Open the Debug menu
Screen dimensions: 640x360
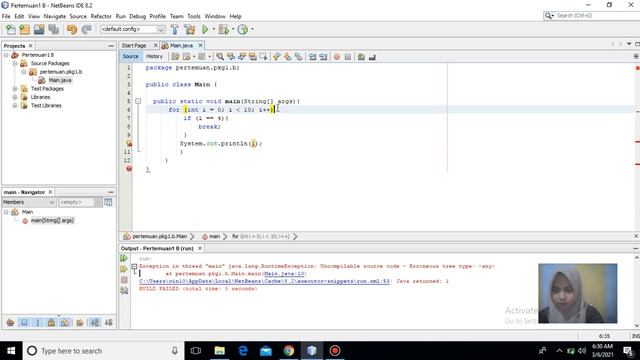138,16
